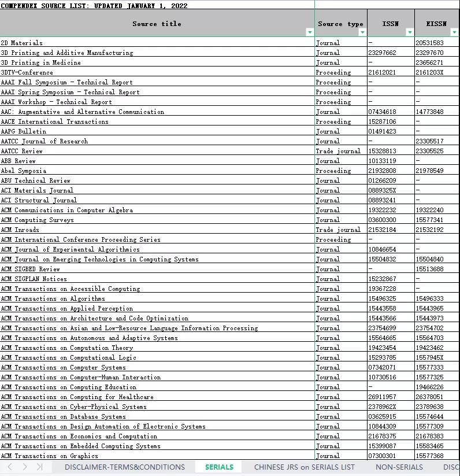Select ACM Transactions on Computation Theory

pyautogui.click(x=157, y=348)
